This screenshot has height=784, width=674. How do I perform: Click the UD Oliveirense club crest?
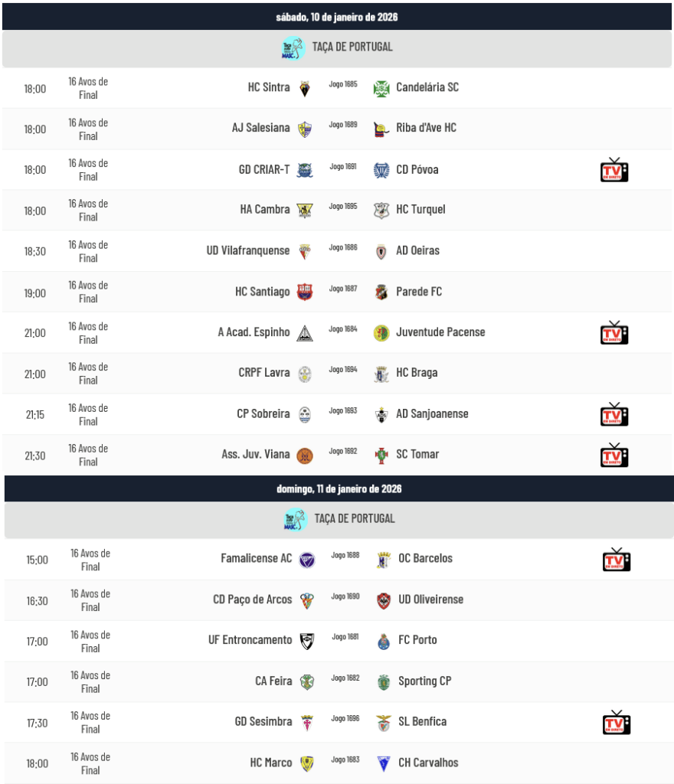click(384, 600)
